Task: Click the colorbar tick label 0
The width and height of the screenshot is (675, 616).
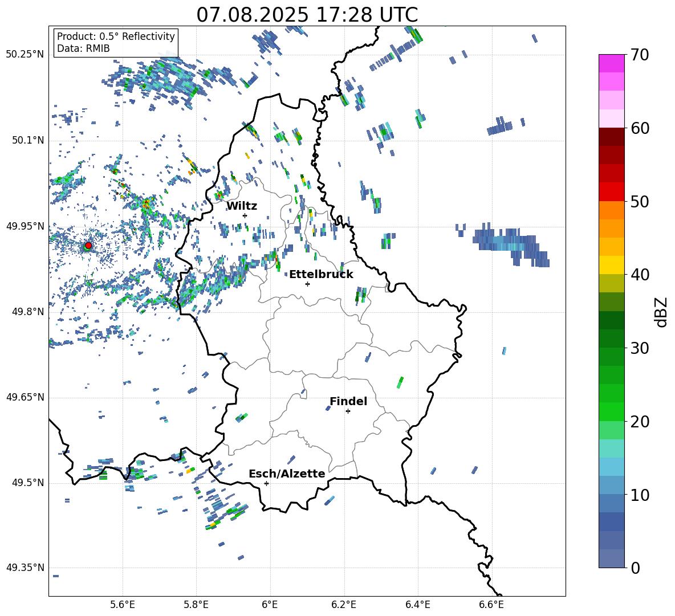Action: (635, 568)
